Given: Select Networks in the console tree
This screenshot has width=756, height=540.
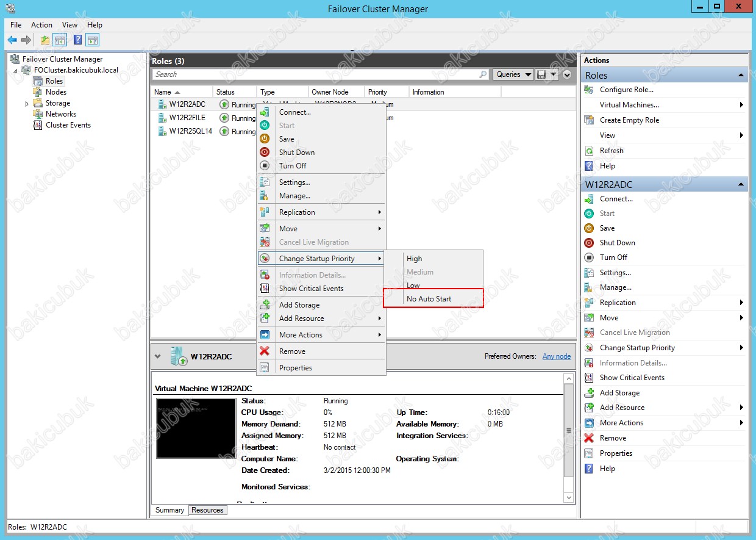Looking at the screenshot, I should [61, 114].
